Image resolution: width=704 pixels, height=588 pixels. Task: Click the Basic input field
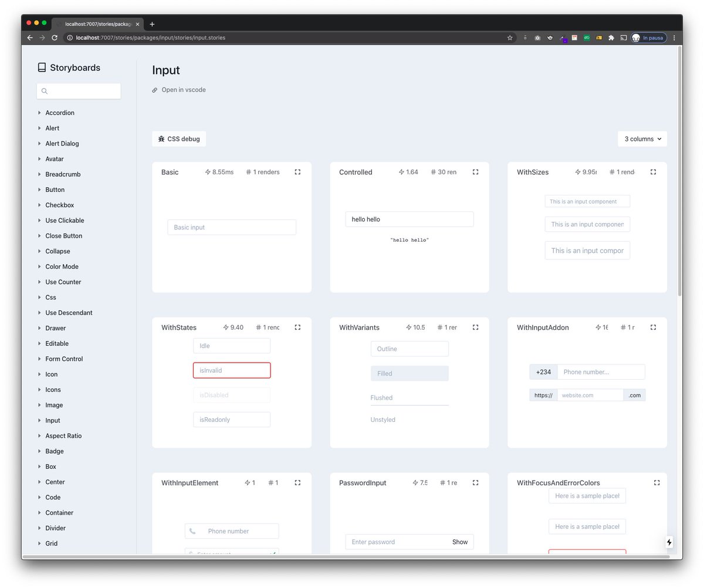(232, 227)
